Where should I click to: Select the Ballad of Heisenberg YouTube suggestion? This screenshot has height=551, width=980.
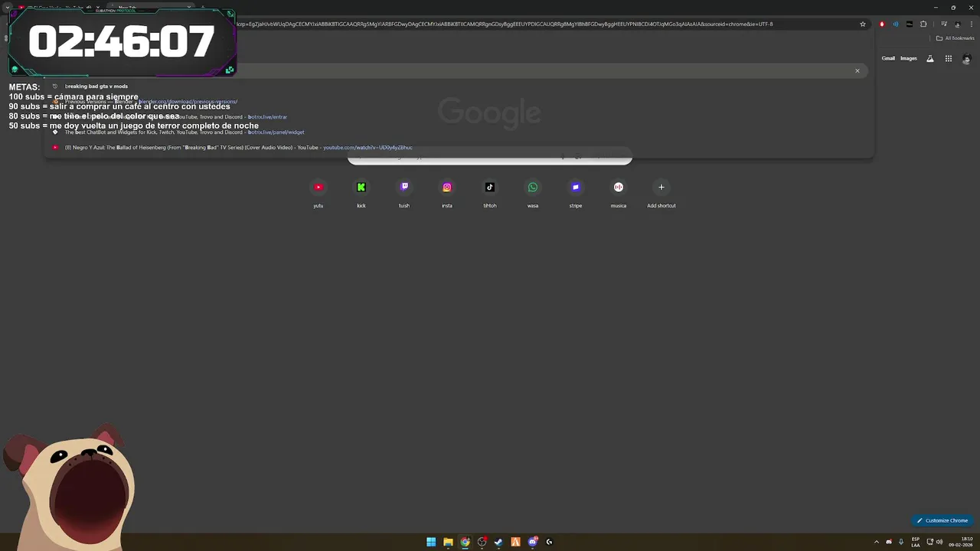pyautogui.click(x=458, y=148)
